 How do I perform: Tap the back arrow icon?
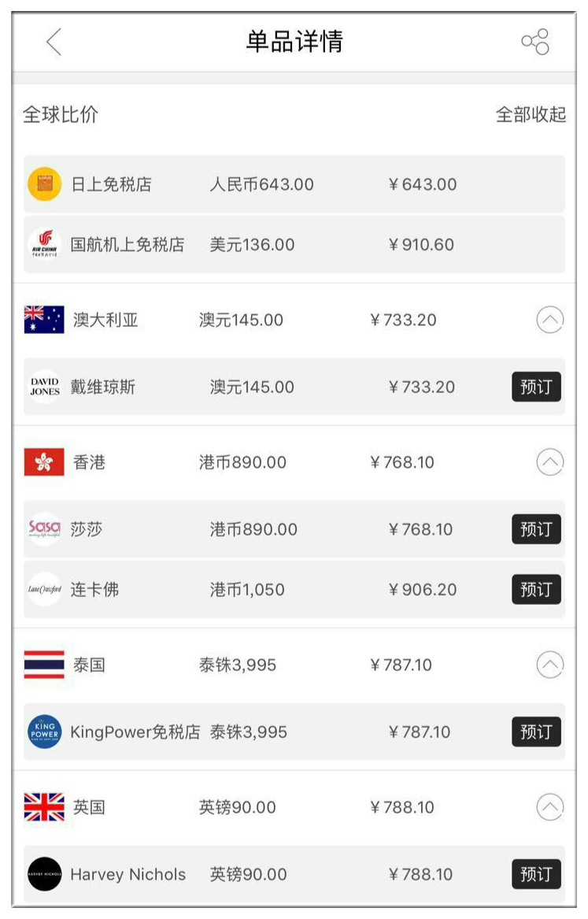[x=54, y=42]
